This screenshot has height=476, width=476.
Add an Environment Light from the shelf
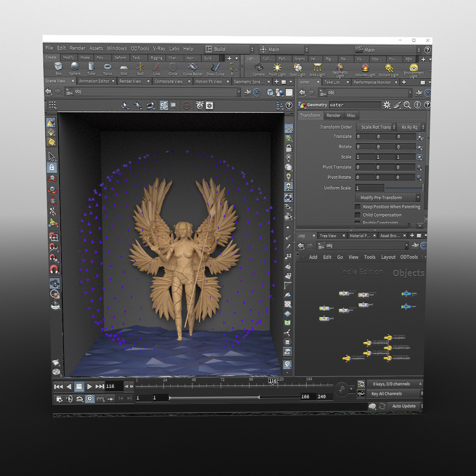(x=413, y=68)
